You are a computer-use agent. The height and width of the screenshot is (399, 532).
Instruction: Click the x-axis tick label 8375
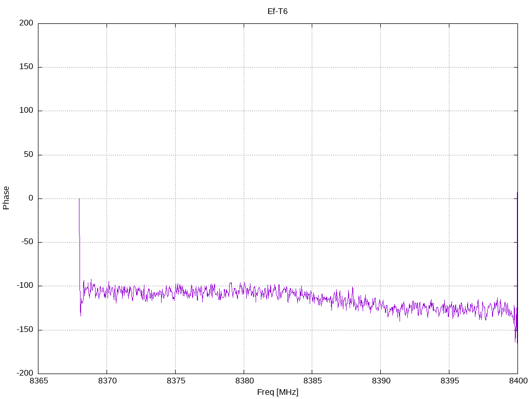point(176,381)
